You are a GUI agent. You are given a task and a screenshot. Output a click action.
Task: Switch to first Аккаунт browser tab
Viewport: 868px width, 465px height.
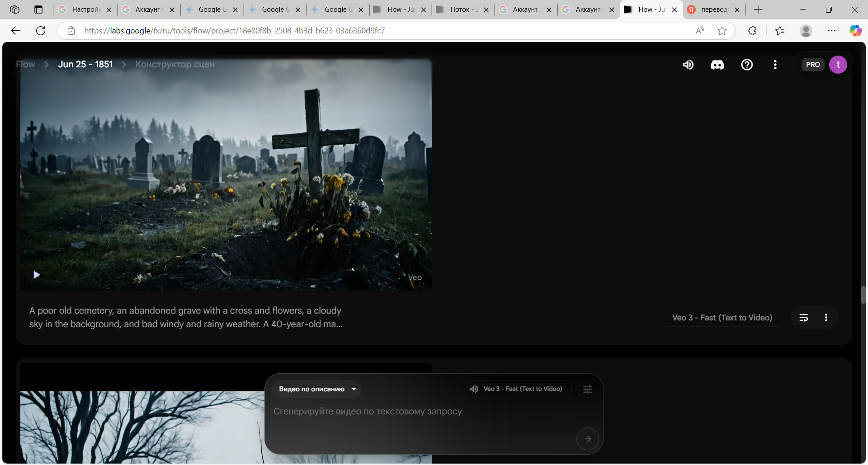click(x=148, y=9)
